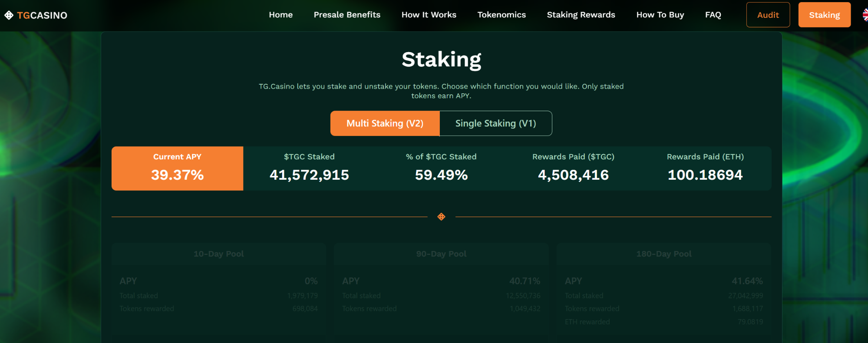This screenshot has width=868, height=343.
Task: Click the Current APY 39.37% card
Action: [x=177, y=168]
